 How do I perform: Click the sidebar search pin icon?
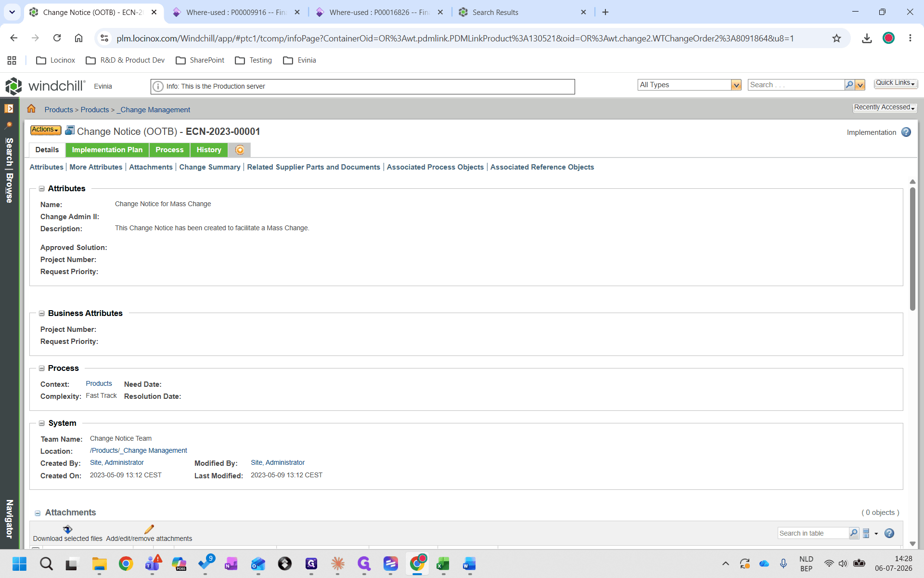pyautogui.click(x=9, y=125)
